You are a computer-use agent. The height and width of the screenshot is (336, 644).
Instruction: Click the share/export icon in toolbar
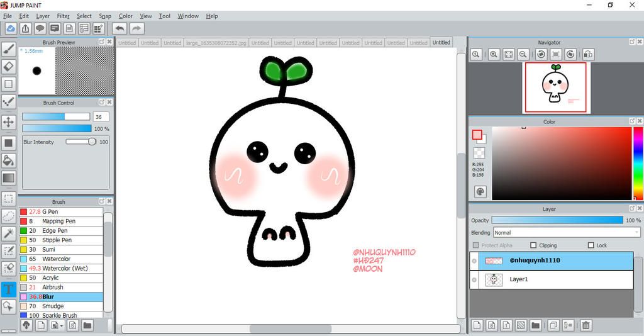click(25, 28)
